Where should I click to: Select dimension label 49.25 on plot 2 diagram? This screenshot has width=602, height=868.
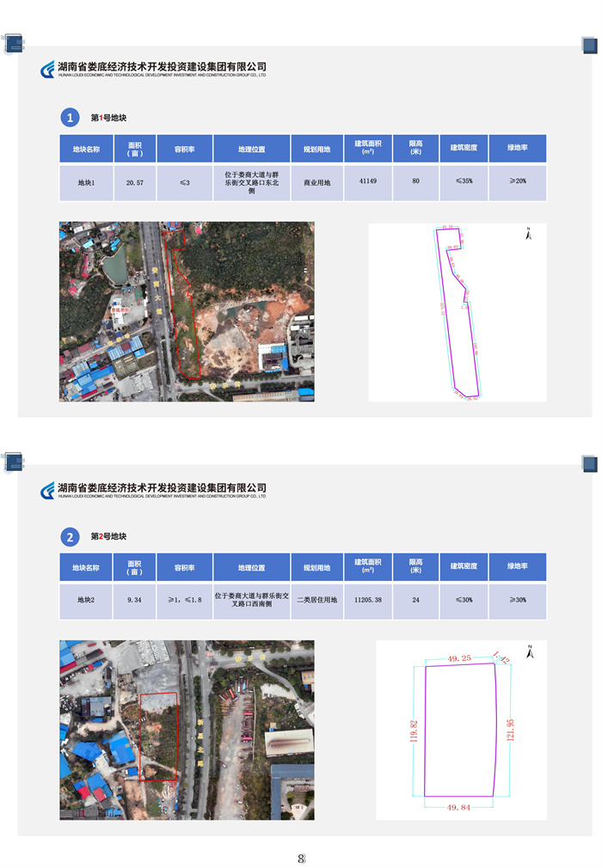pos(459,659)
